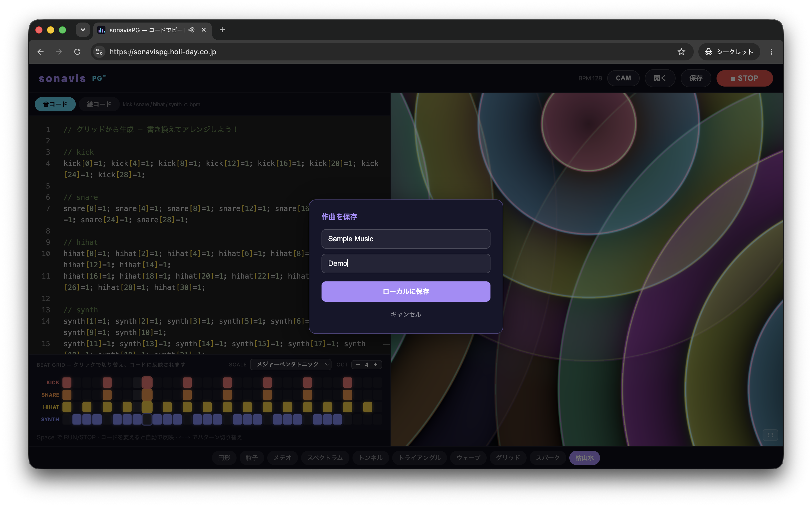Select the グリッド visual pattern
This screenshot has height=507, width=812.
(x=508, y=457)
